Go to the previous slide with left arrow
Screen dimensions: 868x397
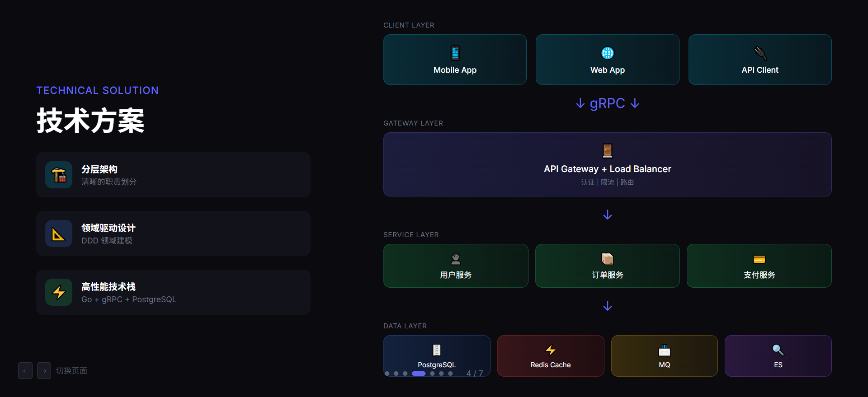tap(25, 371)
